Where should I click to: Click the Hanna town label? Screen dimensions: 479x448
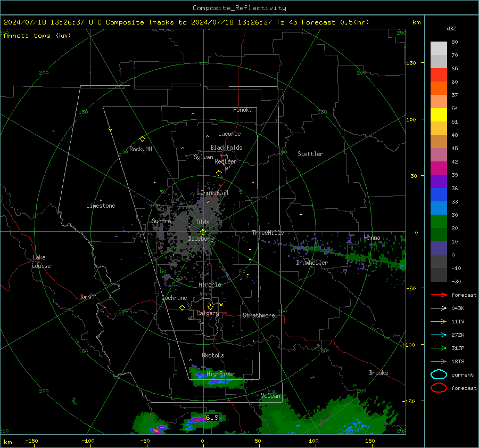pyautogui.click(x=372, y=238)
